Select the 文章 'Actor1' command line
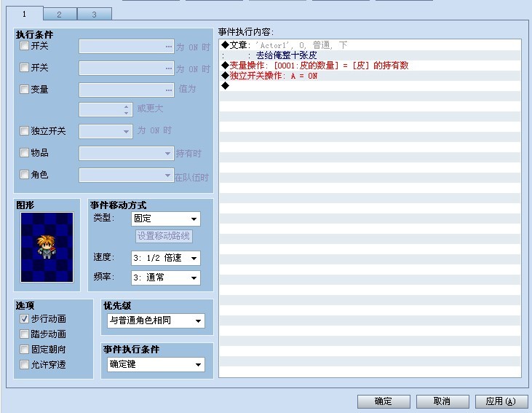 [x=370, y=45]
